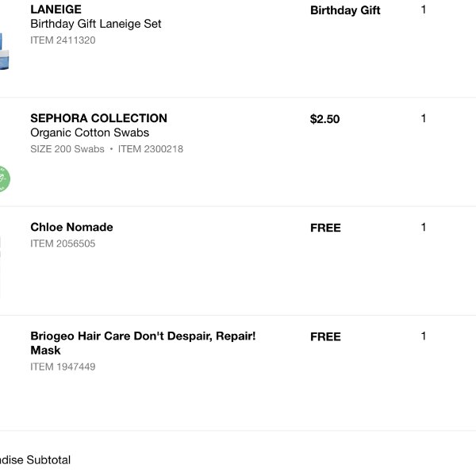476x476 pixels.
Task: Click FREE price for Chloe Nomade
Action: [x=325, y=228]
